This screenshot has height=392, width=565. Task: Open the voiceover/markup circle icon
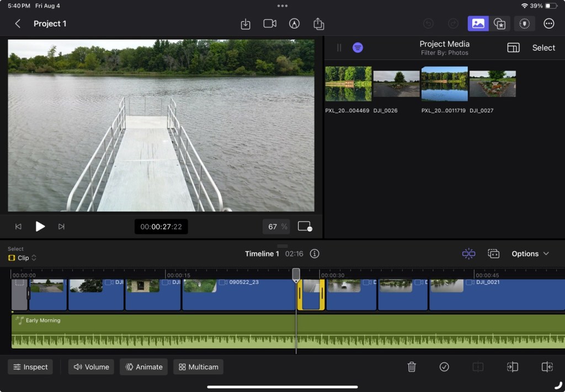click(x=294, y=24)
